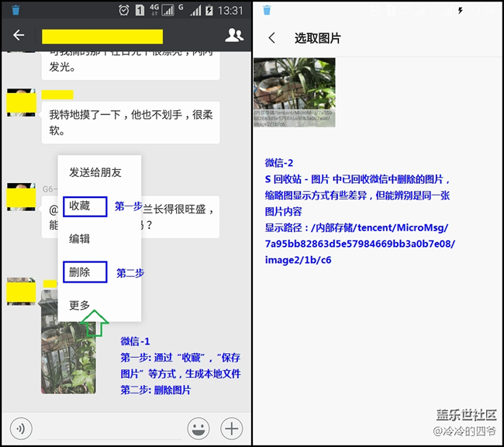Tap the back chevron beside 选取图片
504x447 pixels.
[272, 38]
